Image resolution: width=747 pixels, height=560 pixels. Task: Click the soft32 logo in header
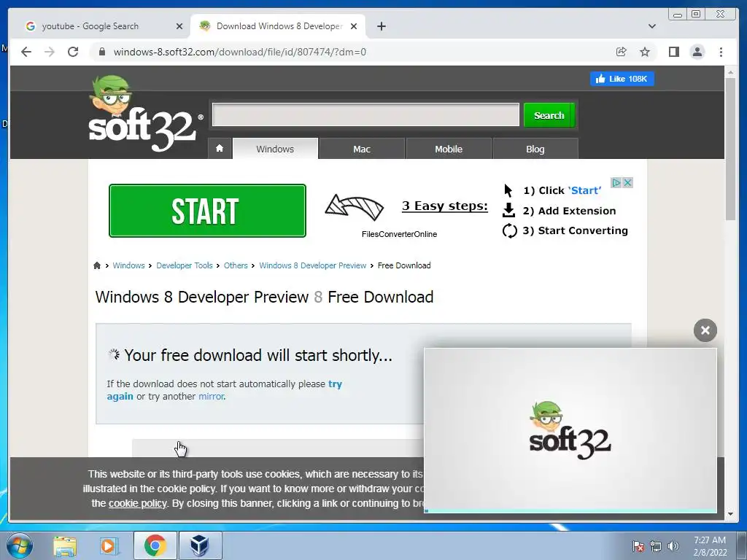(x=143, y=114)
